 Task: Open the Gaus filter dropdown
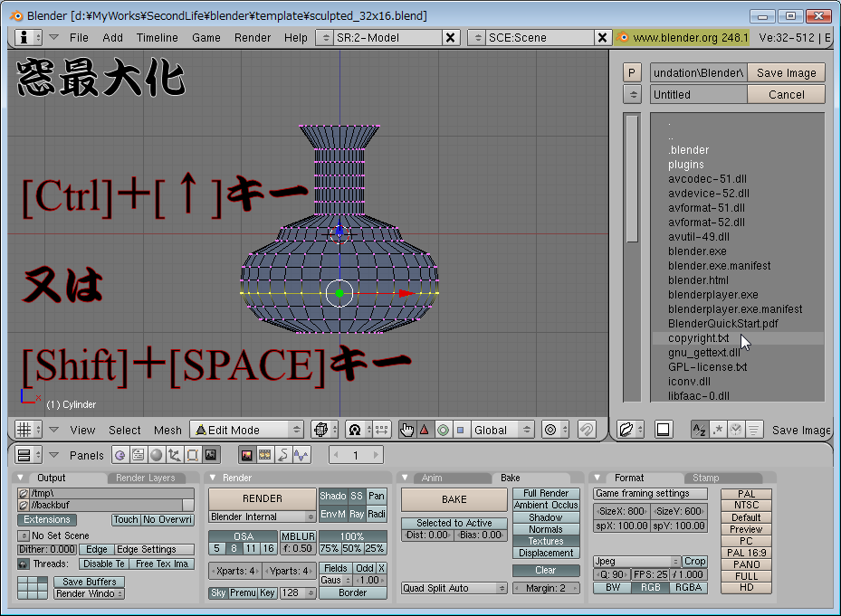tap(336, 580)
